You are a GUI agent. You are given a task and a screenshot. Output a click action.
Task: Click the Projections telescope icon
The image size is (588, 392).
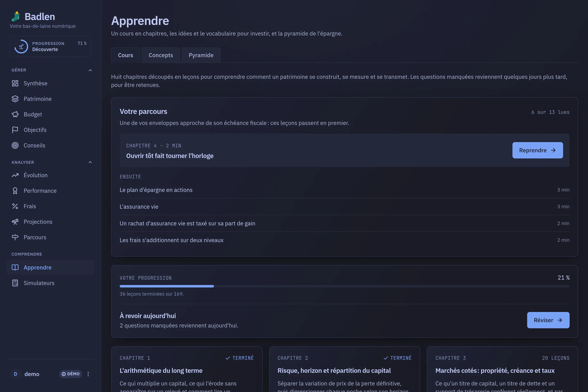15,222
